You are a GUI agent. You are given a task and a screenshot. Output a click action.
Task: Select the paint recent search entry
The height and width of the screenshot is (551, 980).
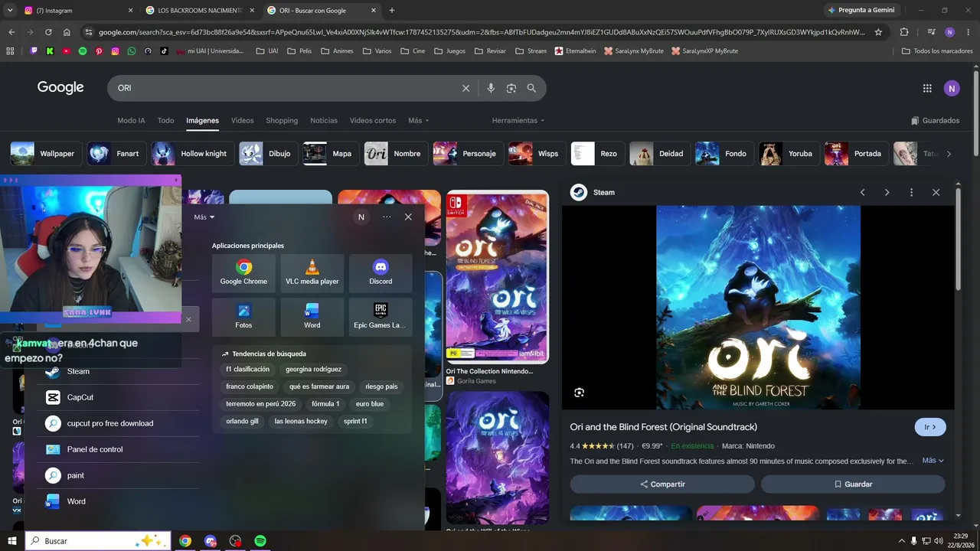coord(118,475)
